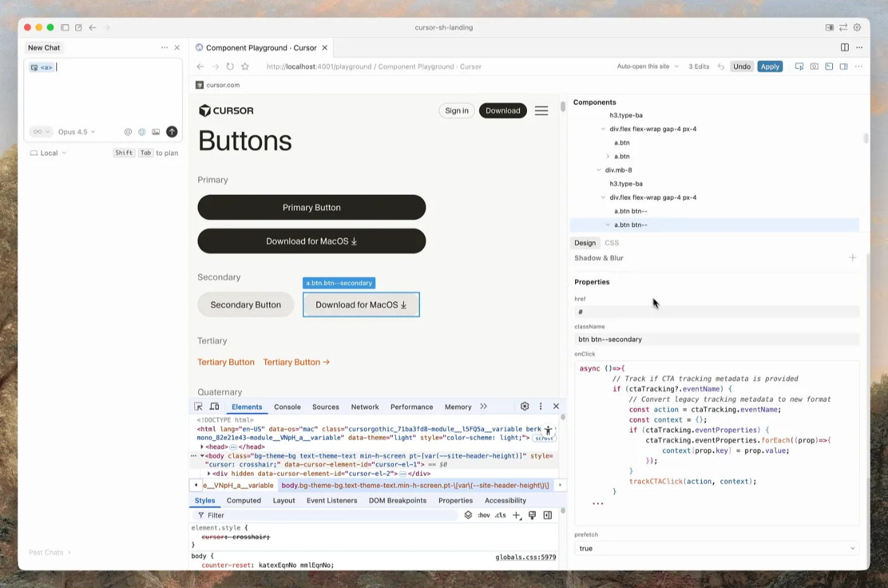The height and width of the screenshot is (588, 888).
Task: Open the agent mode infinity dropdown
Action: pos(41,132)
